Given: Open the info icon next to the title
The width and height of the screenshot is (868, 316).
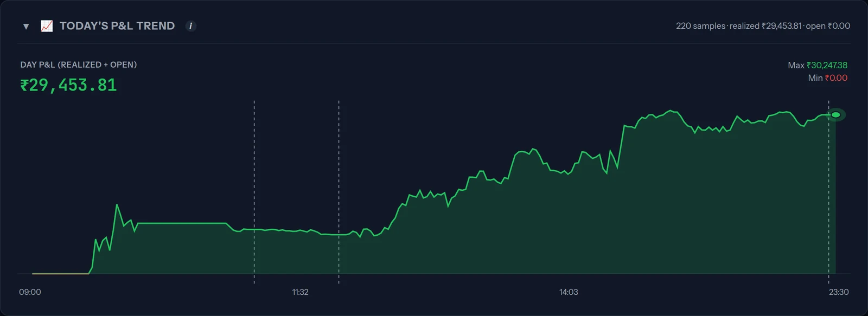Looking at the screenshot, I should pos(190,26).
